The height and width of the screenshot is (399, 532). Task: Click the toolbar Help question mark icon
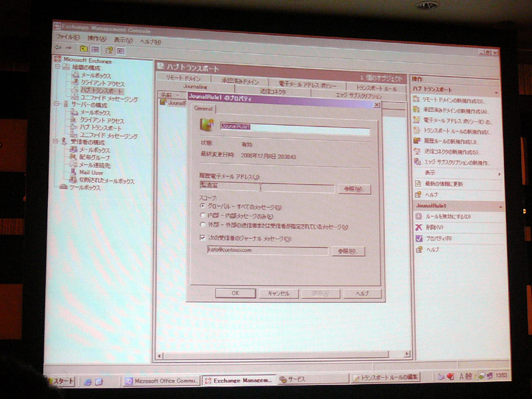[x=109, y=51]
